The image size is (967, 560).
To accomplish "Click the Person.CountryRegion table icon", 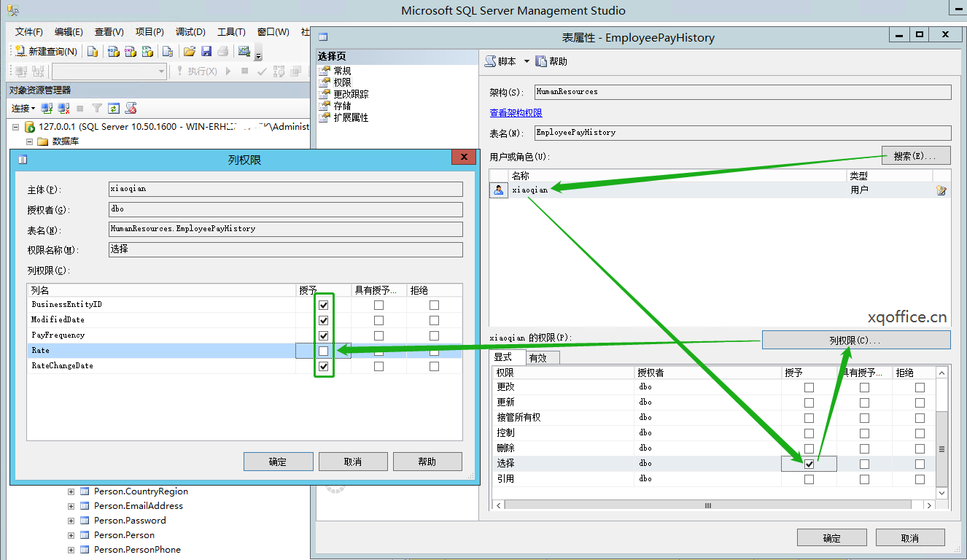I will coord(85,491).
